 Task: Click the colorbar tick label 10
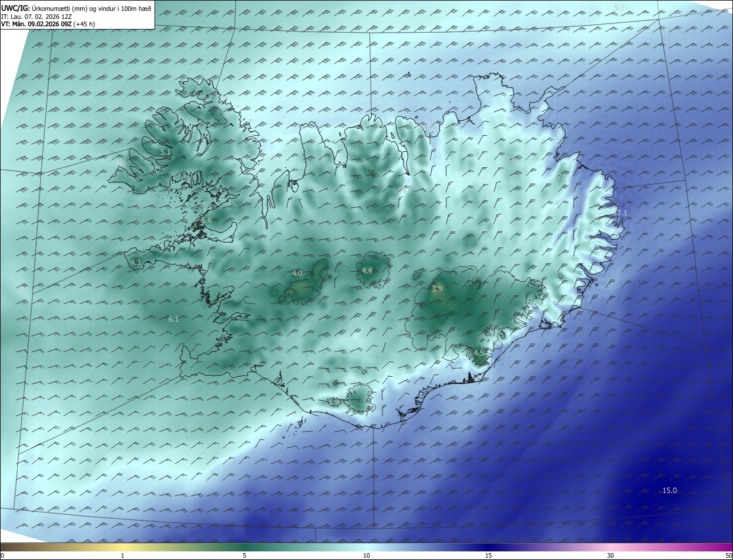coord(366,555)
